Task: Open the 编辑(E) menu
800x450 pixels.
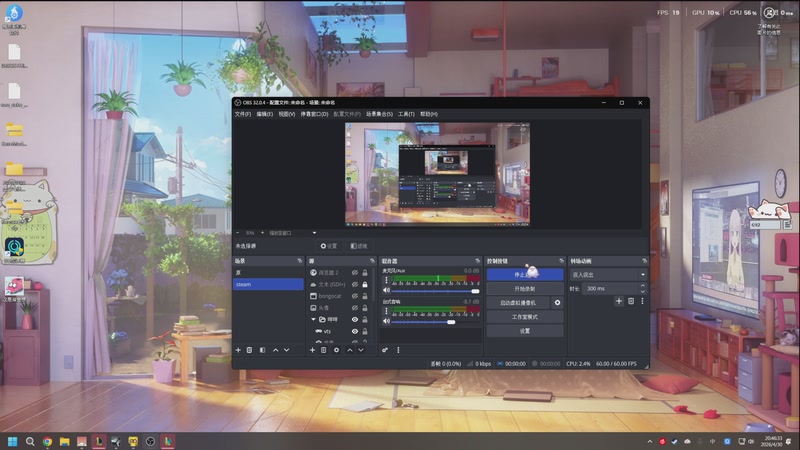Action: (x=264, y=114)
